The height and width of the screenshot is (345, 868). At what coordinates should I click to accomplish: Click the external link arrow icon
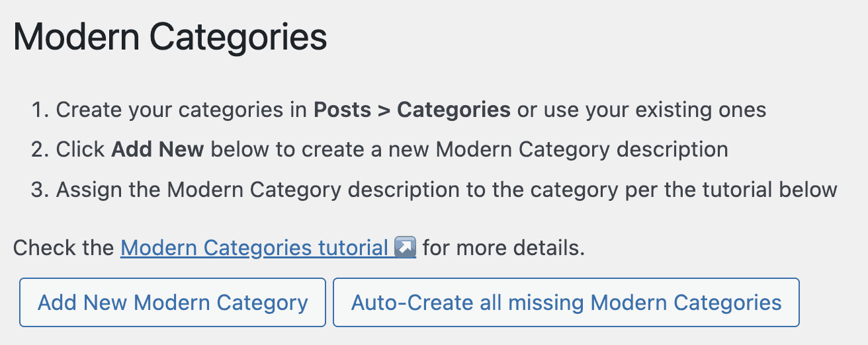pos(404,248)
